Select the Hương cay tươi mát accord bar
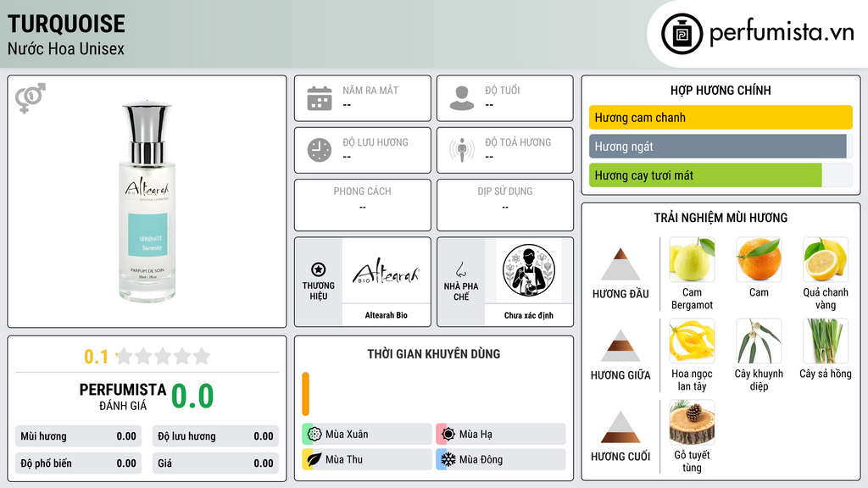The height and width of the screenshot is (488, 868). pos(705,175)
